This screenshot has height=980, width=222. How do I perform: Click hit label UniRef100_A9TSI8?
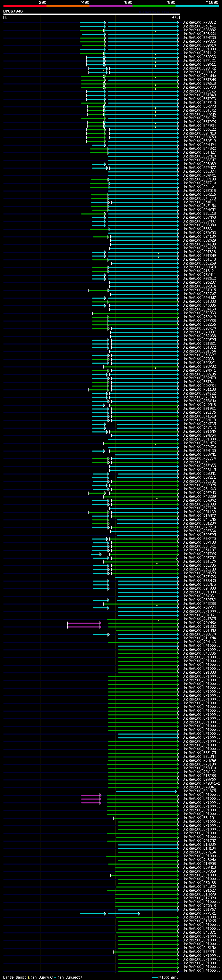pyautogui.click(x=199, y=252)
